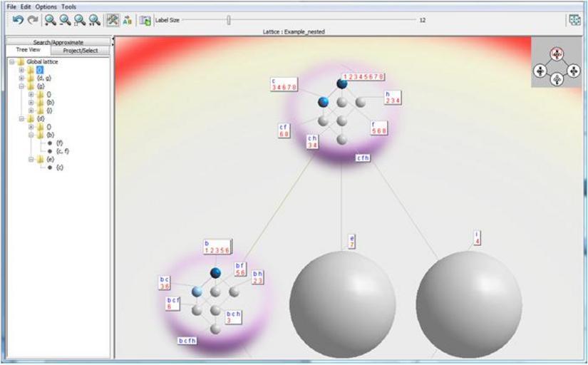
Task: Click the Undo arrow in the toolbar
Action: 17,20
